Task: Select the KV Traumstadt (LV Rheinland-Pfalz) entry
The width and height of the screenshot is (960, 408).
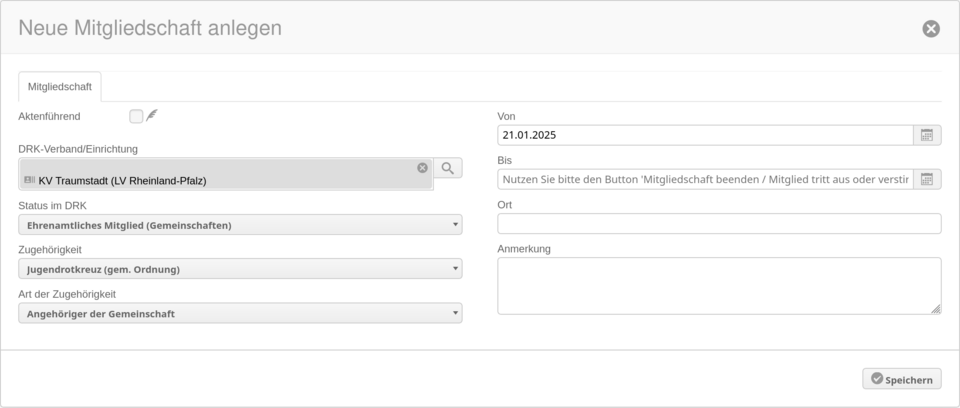Action: [122, 181]
